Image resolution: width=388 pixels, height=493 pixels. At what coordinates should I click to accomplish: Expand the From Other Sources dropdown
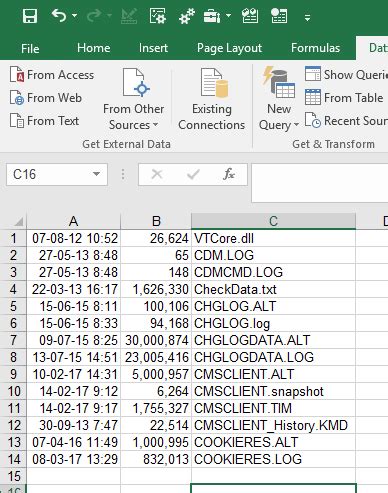(155, 125)
